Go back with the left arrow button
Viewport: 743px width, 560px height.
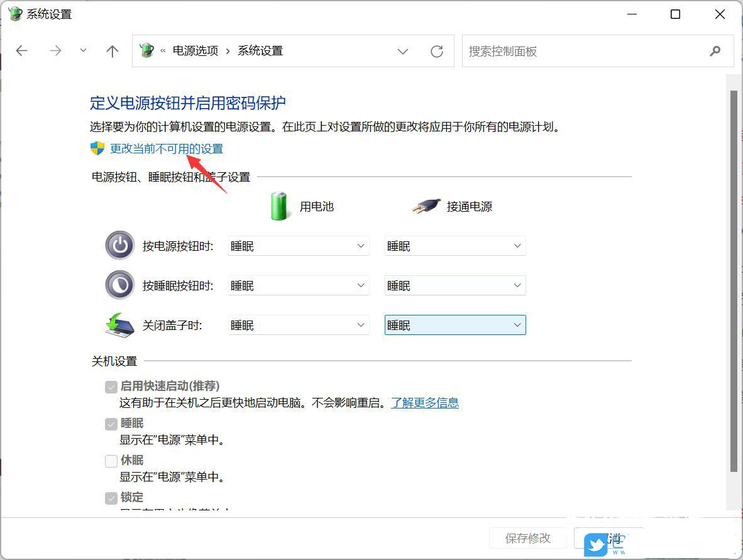pos(22,51)
